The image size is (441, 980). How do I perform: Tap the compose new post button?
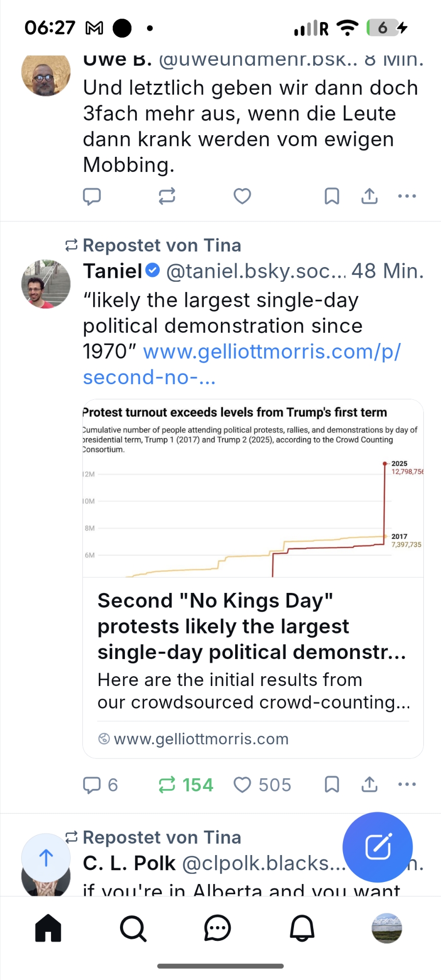coord(377,847)
